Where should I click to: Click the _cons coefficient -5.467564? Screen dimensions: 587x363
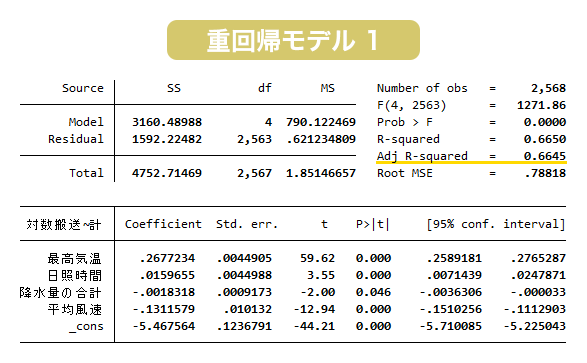click(x=164, y=326)
